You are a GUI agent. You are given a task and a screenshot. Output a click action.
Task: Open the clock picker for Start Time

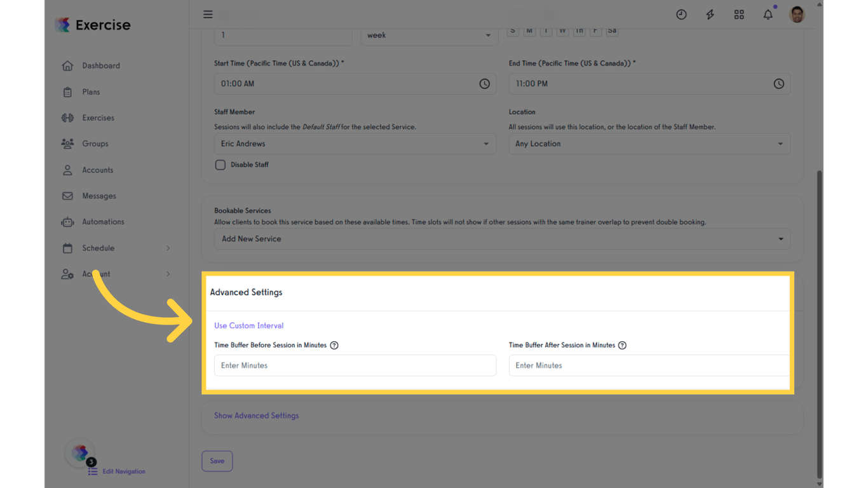click(484, 83)
